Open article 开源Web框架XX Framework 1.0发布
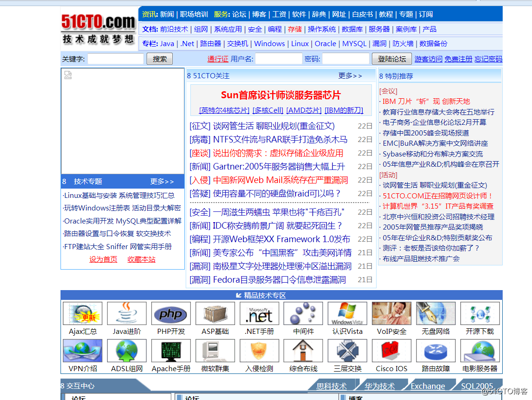This screenshot has width=532, height=400. point(282,239)
